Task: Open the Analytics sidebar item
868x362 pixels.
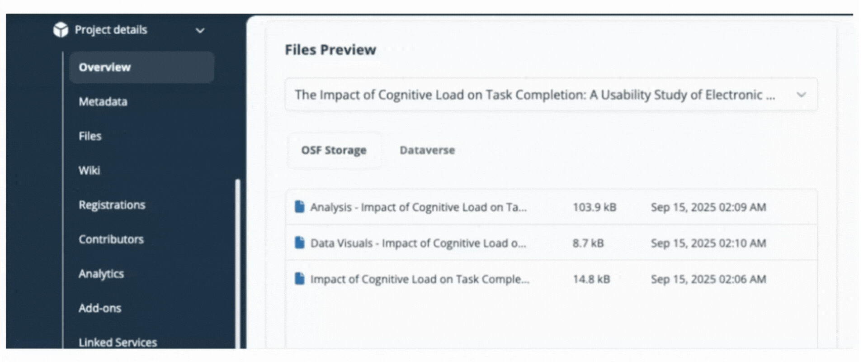Action: 101,274
